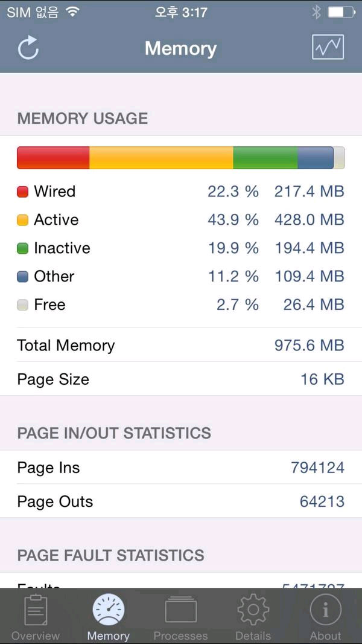This screenshot has width=362, height=644.
Task: Tap the Page Ins statistics row
Action: tap(181, 468)
